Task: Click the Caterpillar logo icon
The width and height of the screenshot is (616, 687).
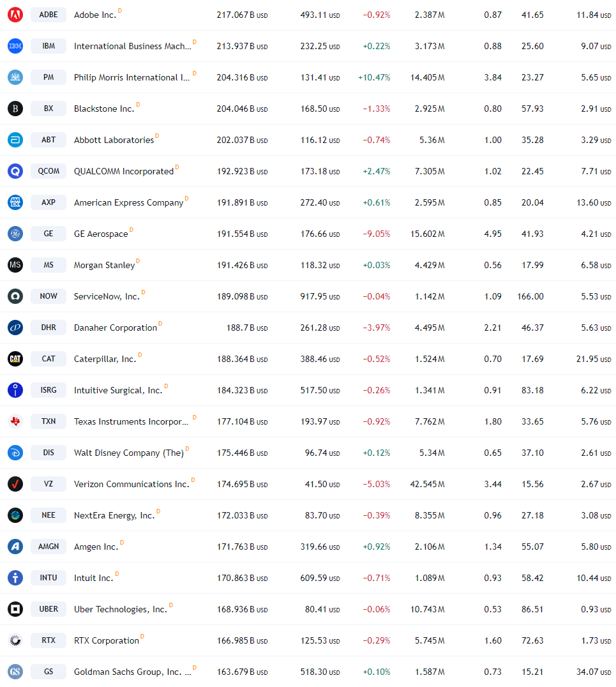Action: click(x=15, y=359)
